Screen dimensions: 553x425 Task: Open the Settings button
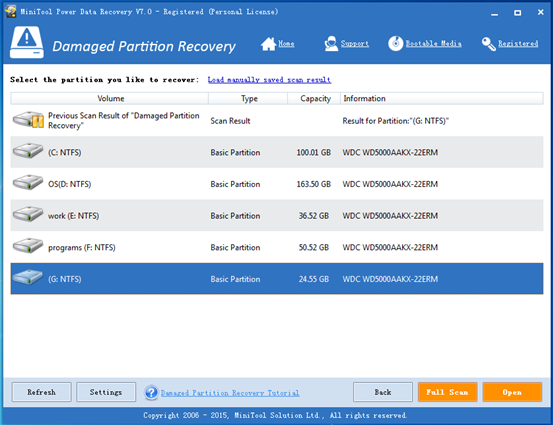click(106, 392)
